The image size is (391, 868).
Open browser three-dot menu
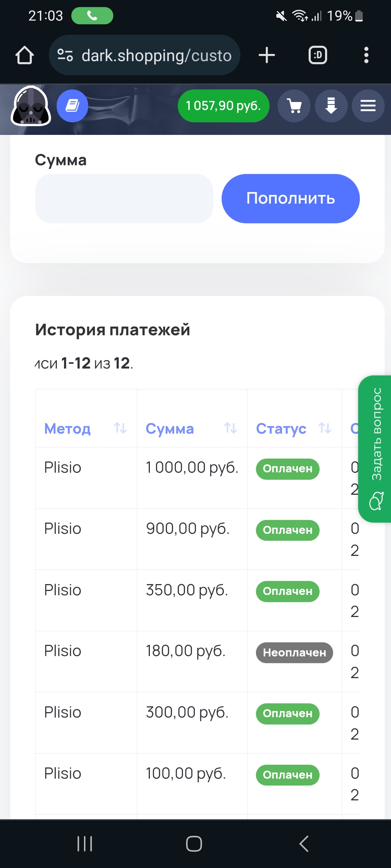point(366,55)
